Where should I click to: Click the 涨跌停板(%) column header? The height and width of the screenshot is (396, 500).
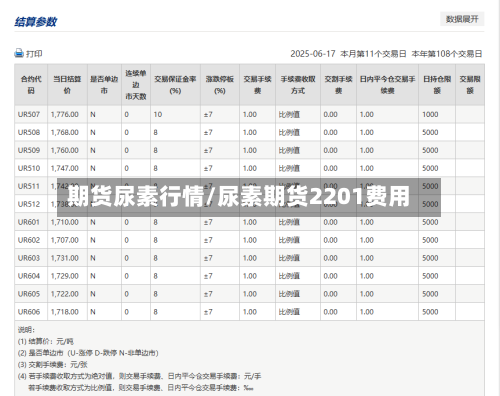(x=220, y=85)
